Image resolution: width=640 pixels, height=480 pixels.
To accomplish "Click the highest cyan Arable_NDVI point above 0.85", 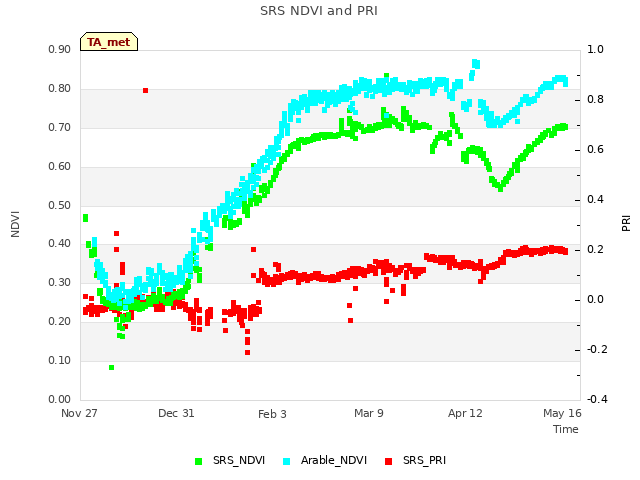I will (476, 64).
